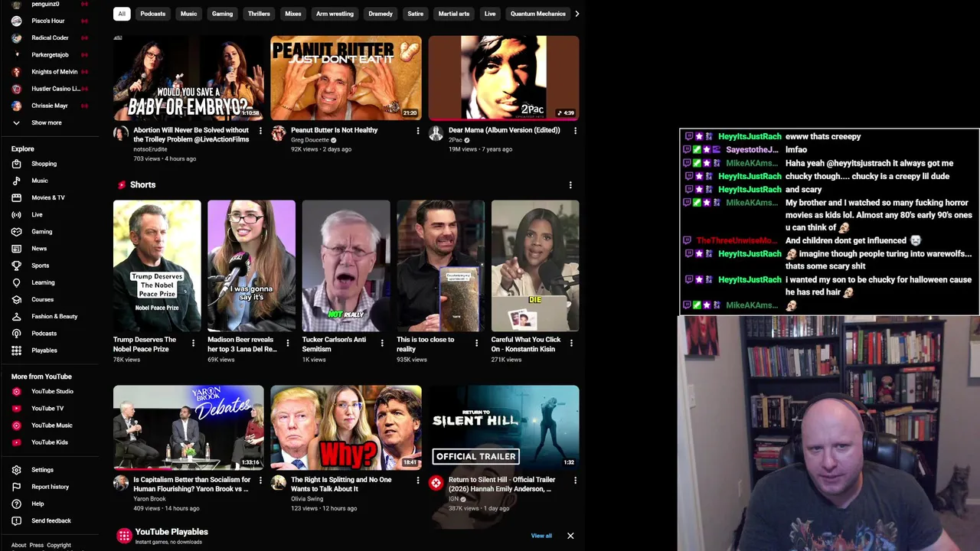Viewport: 980px width, 551px height.
Task: Select the Satire chip
Action: pyautogui.click(x=415, y=14)
